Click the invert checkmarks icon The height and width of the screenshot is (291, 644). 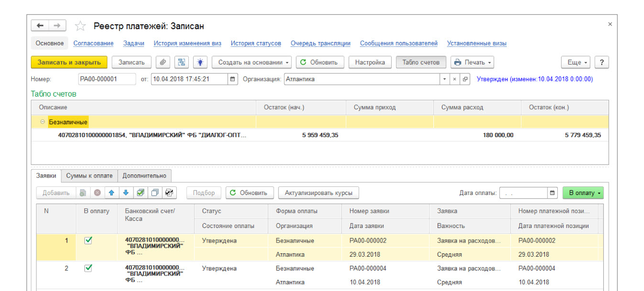169,193
